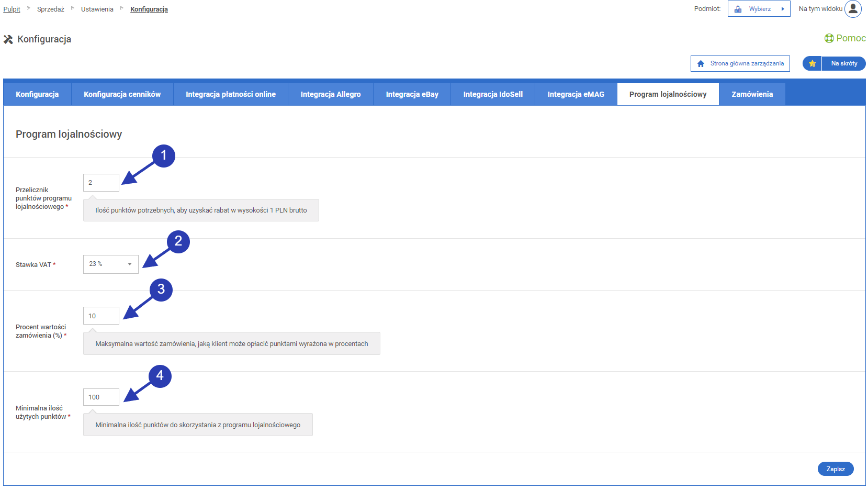Click the user profile avatar icon
The image size is (868, 490).
(853, 9)
